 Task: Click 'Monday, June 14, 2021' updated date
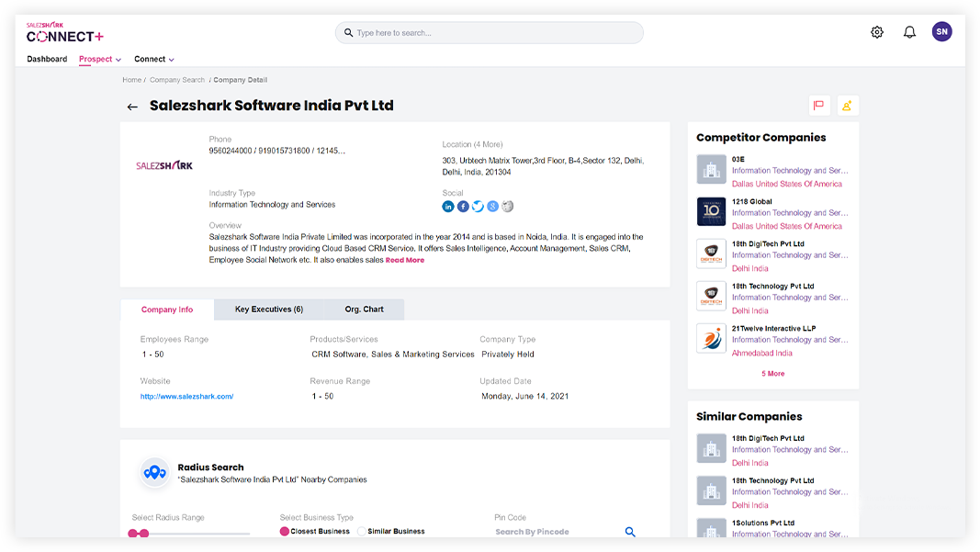tap(525, 397)
